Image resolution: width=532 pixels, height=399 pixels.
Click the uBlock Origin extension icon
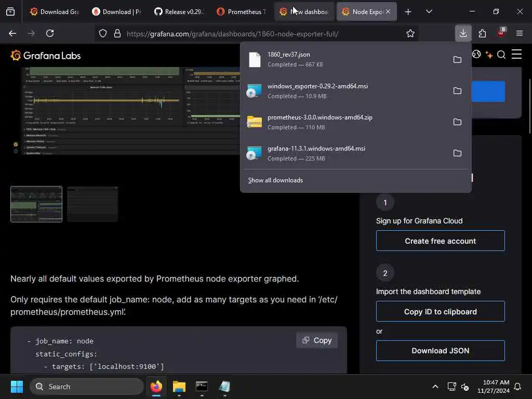coord(501,33)
